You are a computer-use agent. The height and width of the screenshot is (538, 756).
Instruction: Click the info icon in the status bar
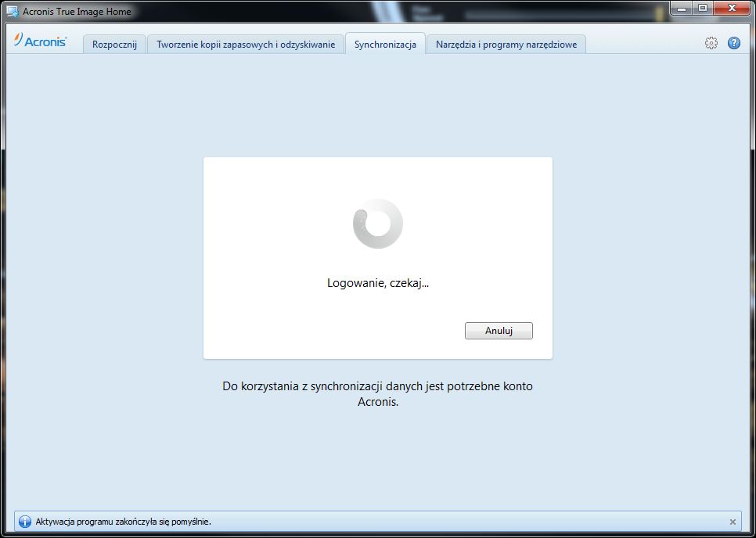[24, 521]
